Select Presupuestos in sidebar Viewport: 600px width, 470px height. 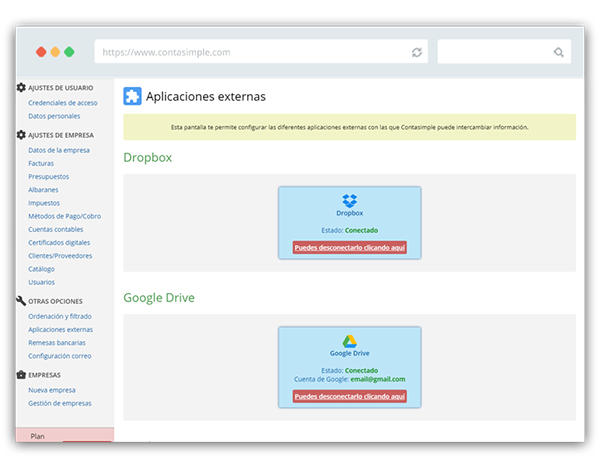pos(49,176)
